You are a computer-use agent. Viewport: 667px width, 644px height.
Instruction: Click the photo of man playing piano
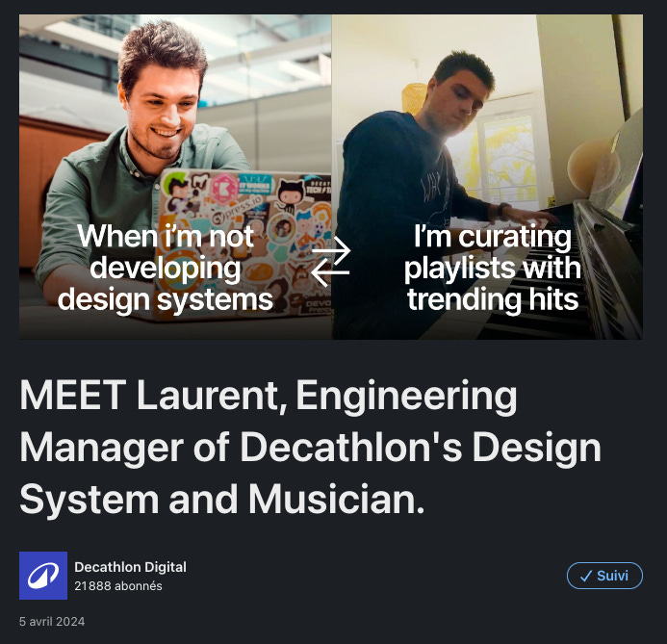[x=487, y=177]
